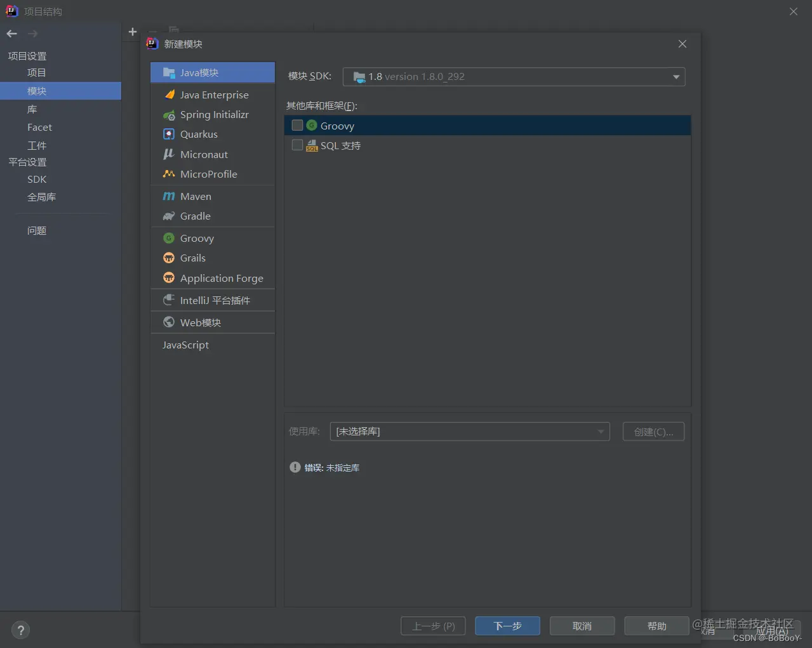Open SDK under 平台设置
Viewport: 812px width, 648px height.
click(x=37, y=179)
